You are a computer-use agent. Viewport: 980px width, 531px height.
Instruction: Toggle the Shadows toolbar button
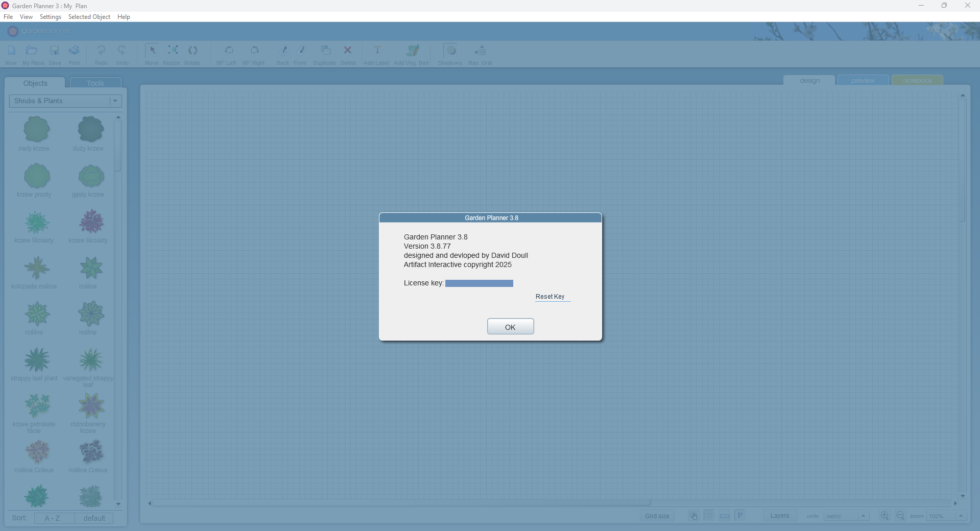(x=451, y=51)
